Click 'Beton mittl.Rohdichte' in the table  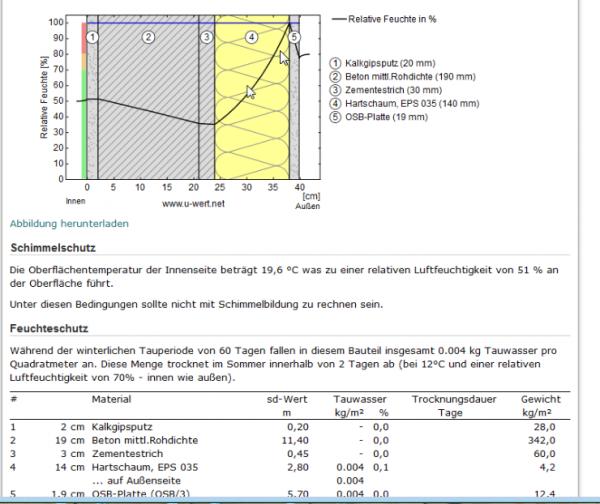pos(145,440)
